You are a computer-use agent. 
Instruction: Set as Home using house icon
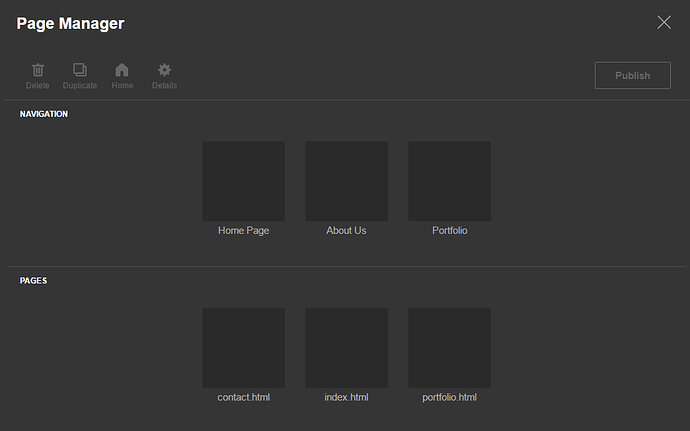tap(122, 70)
